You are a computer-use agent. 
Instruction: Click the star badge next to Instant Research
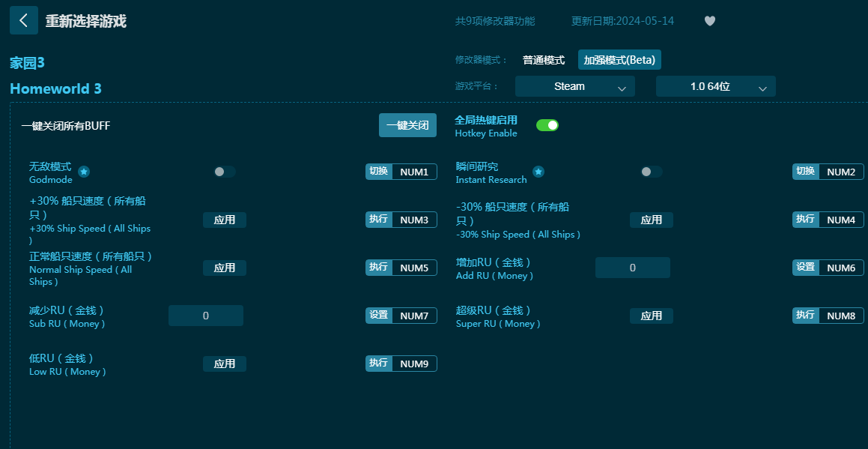538,172
